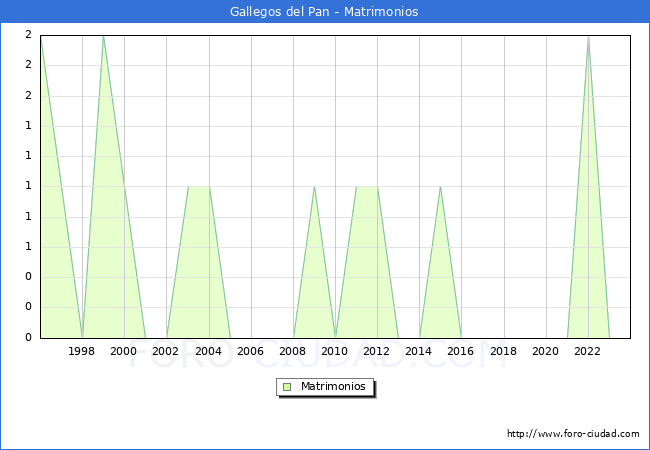Click the green Matrimonios legend swatch
Screen dimensions: 650x450
click(287, 387)
